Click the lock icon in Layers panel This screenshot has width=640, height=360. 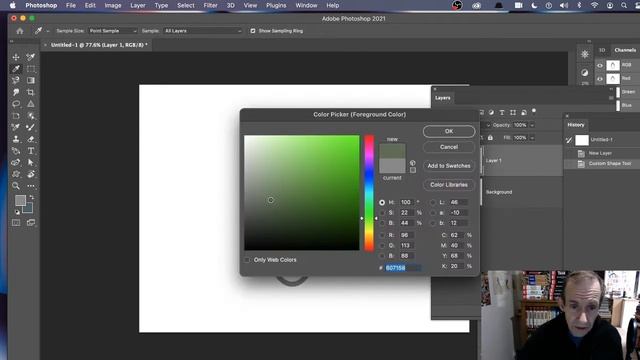pos(490,138)
